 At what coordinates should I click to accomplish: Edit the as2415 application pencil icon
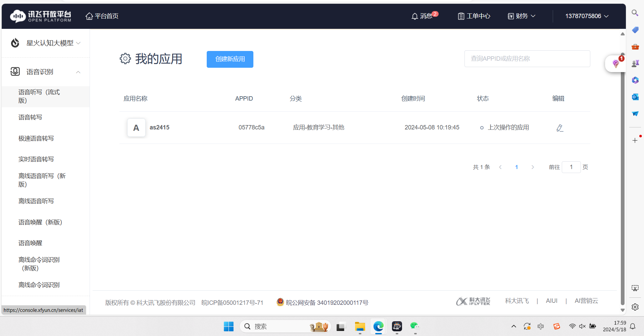tap(559, 128)
